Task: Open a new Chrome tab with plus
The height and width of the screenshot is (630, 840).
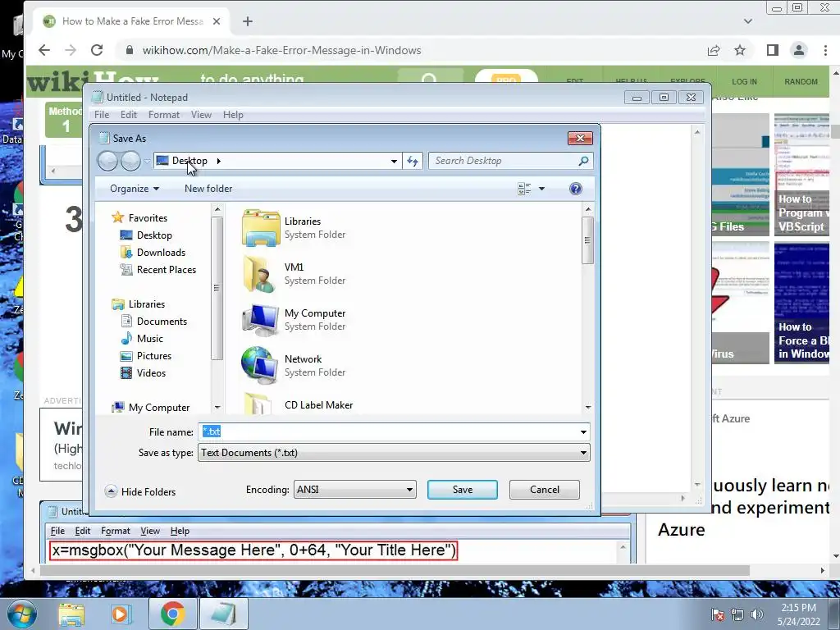Action: (248, 21)
